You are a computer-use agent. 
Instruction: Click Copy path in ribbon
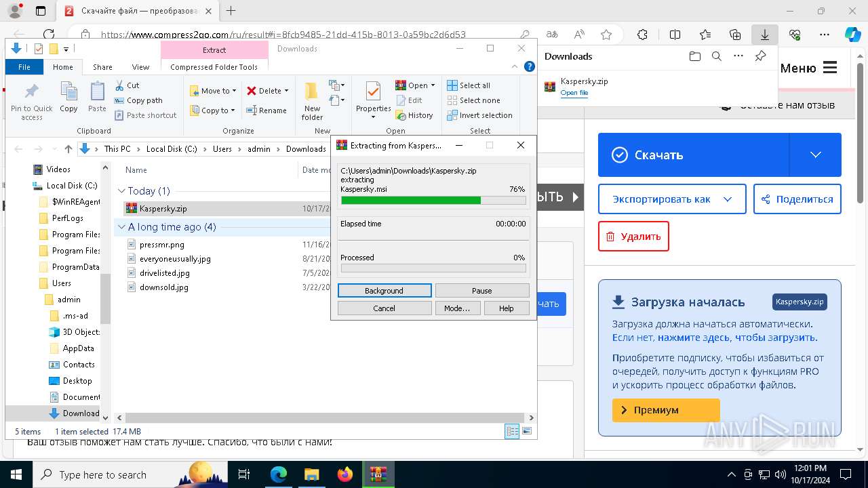(138, 100)
